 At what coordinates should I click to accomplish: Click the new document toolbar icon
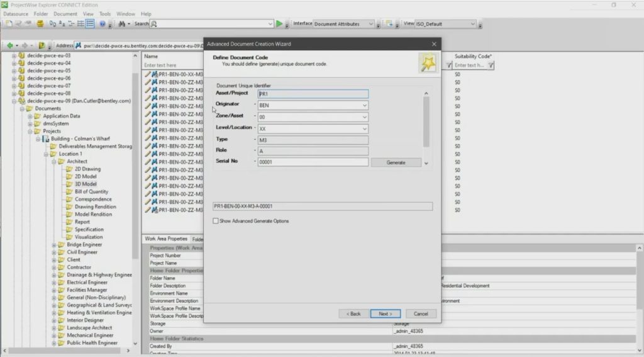9,24
